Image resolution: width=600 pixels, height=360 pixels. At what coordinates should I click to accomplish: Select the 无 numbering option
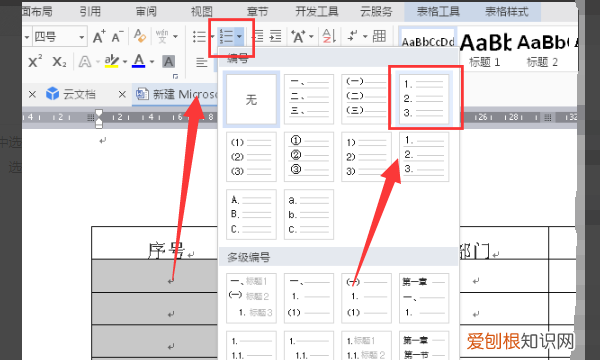pyautogui.click(x=251, y=99)
